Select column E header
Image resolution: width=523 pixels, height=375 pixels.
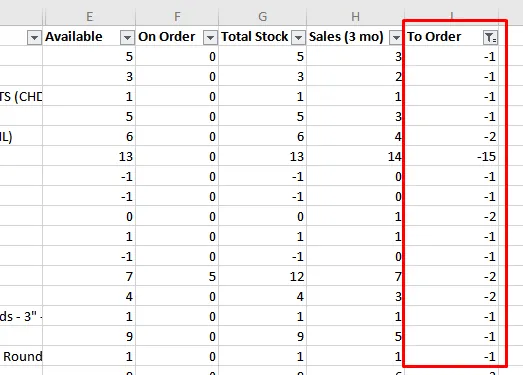pyautogui.click(x=89, y=16)
